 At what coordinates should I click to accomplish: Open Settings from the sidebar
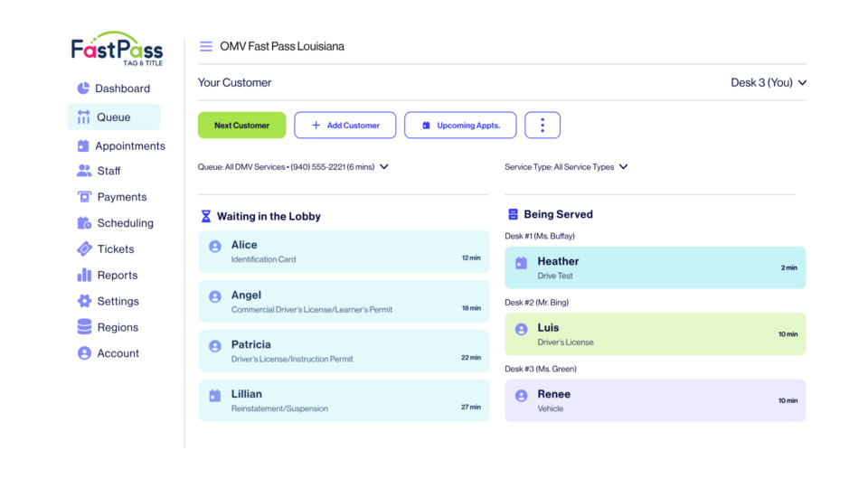point(108,301)
